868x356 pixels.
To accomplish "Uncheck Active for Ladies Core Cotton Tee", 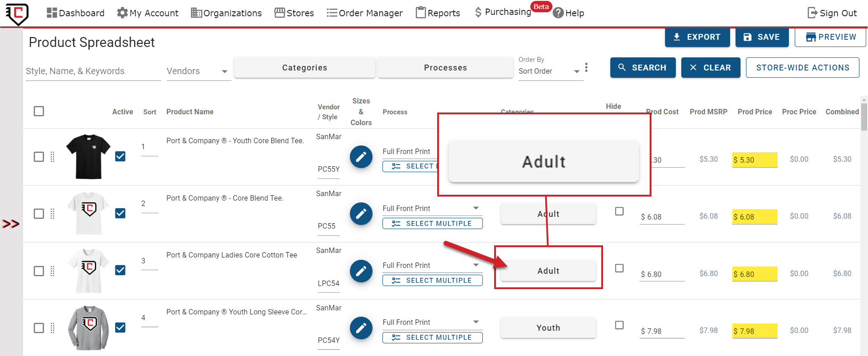I will [x=120, y=270].
